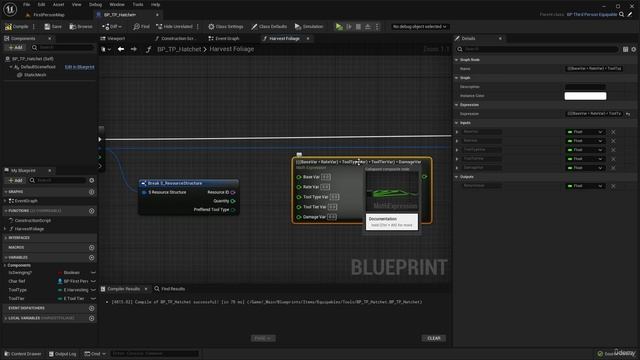Open the Debug menu
640x360 pixels.
(95, 4)
